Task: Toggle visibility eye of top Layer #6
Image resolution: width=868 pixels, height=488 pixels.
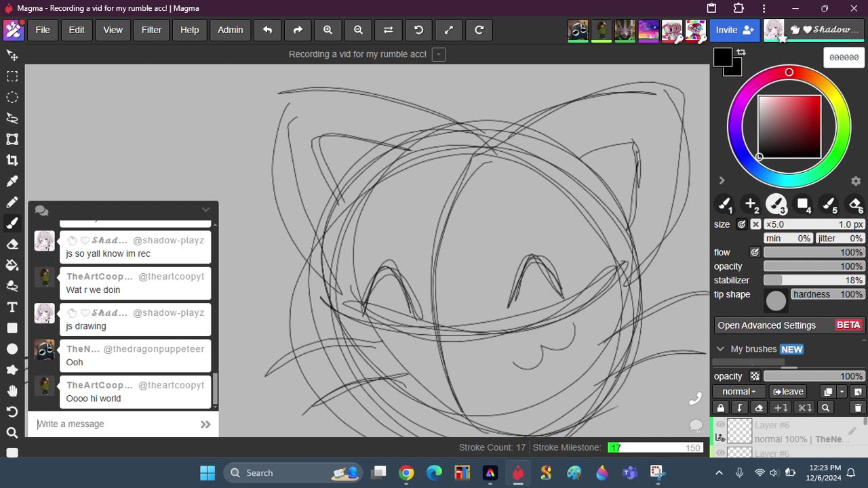Action: pyautogui.click(x=721, y=425)
